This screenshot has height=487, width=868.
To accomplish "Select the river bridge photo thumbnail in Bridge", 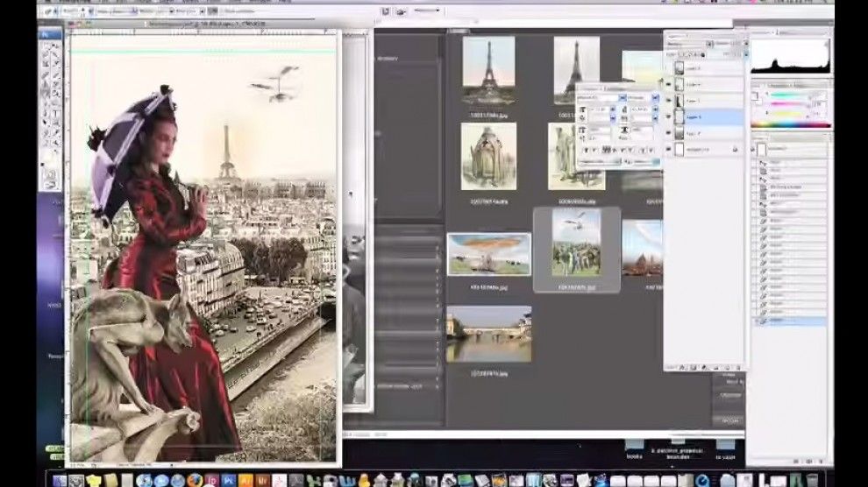I will point(489,335).
